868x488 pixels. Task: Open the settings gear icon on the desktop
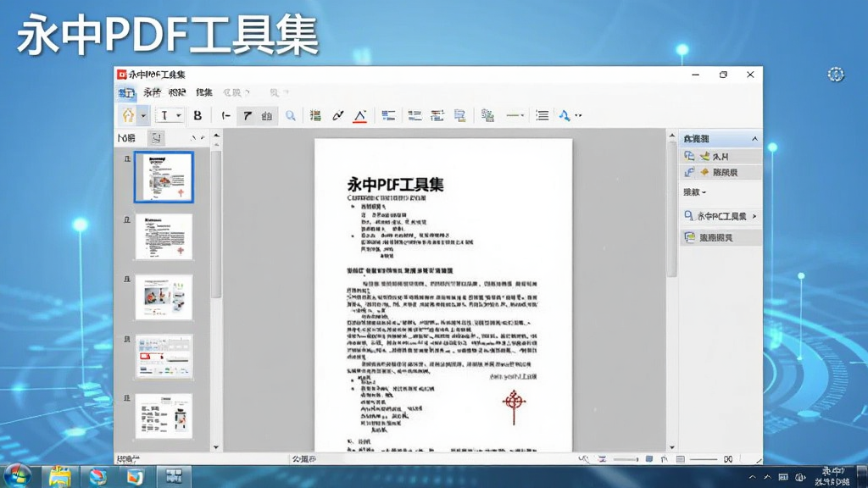click(835, 75)
